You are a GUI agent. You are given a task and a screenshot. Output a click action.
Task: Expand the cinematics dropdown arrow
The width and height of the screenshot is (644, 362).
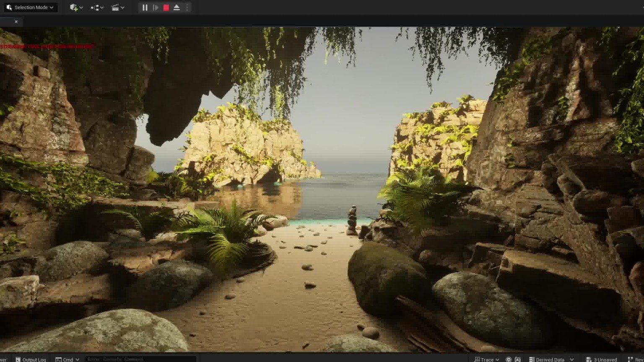tap(122, 8)
